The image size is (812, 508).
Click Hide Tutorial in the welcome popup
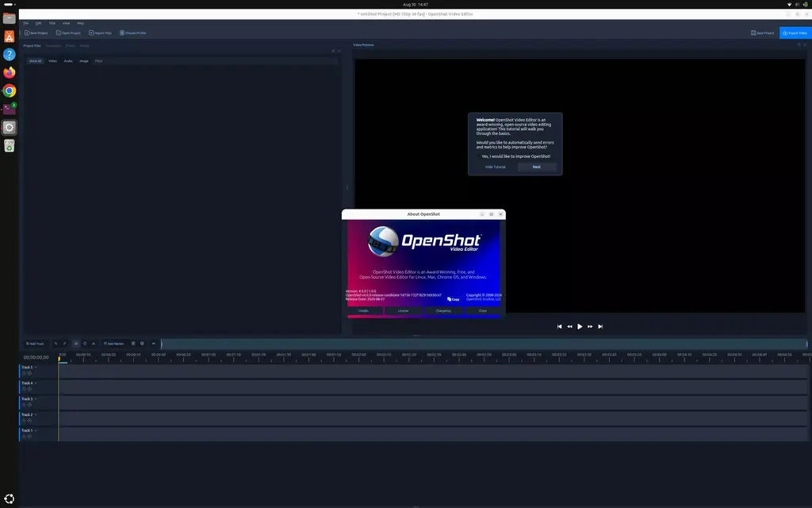tap(495, 167)
